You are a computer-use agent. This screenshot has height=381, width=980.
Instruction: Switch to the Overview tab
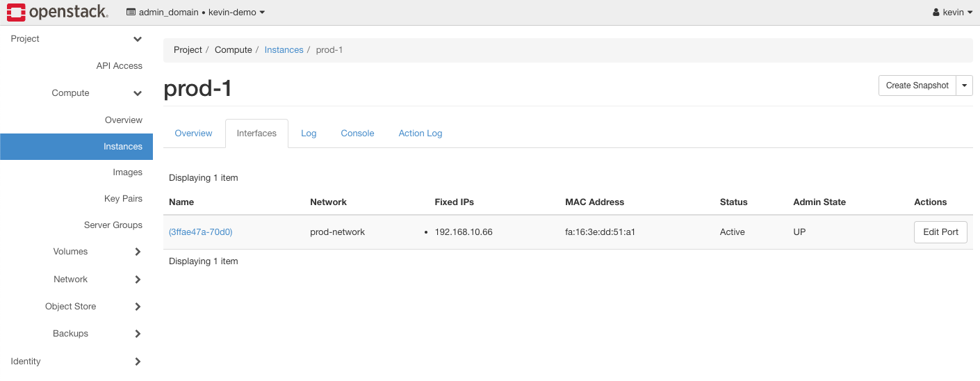(193, 133)
